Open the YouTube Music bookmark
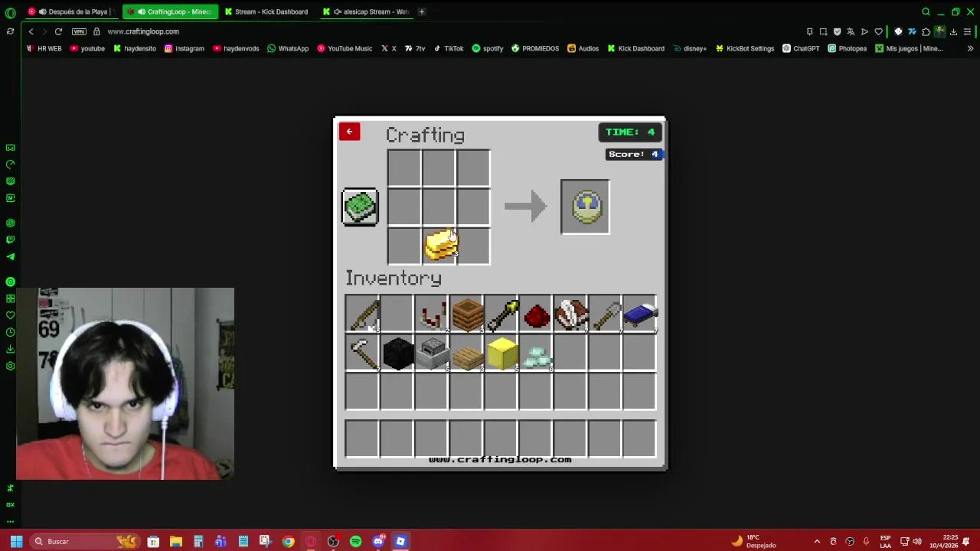980x551 pixels. coord(345,48)
